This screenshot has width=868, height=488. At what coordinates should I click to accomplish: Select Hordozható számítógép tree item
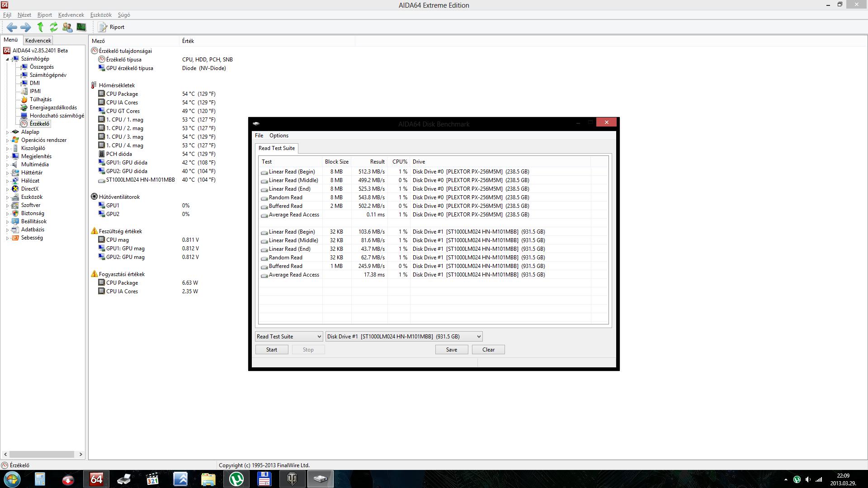(x=57, y=116)
